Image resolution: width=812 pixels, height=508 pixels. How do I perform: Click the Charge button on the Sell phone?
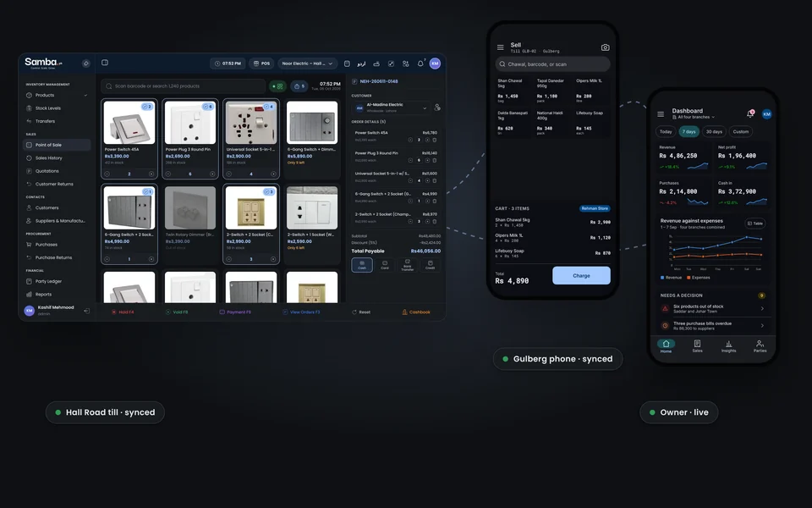581,276
